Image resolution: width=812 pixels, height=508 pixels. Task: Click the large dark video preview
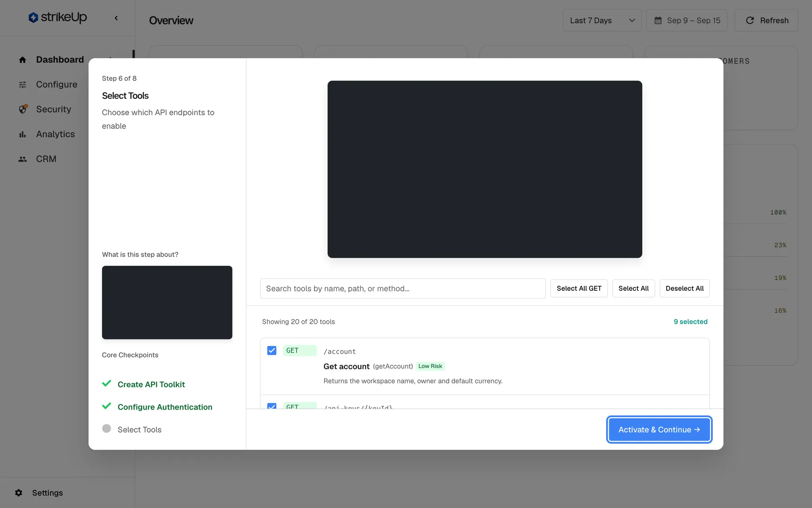pos(484,169)
